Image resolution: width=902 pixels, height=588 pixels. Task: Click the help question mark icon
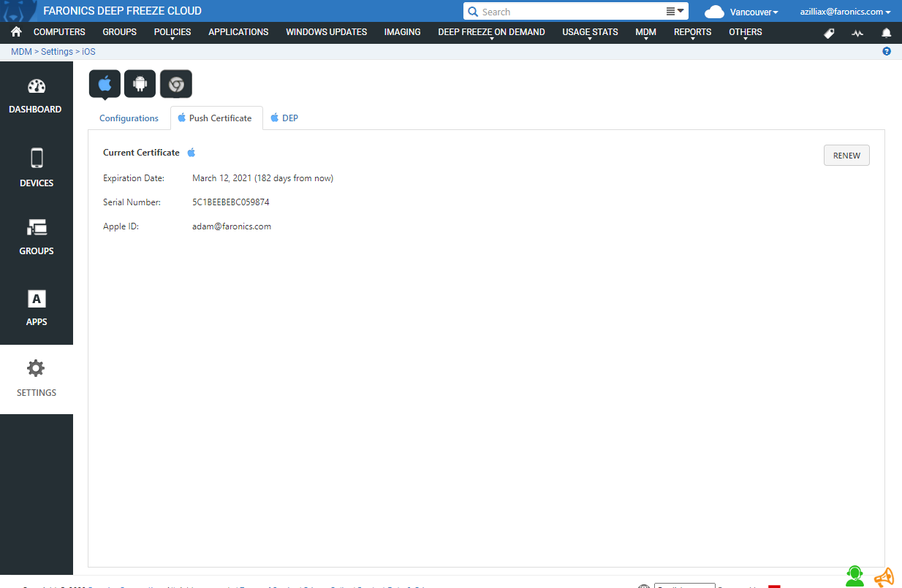(887, 51)
